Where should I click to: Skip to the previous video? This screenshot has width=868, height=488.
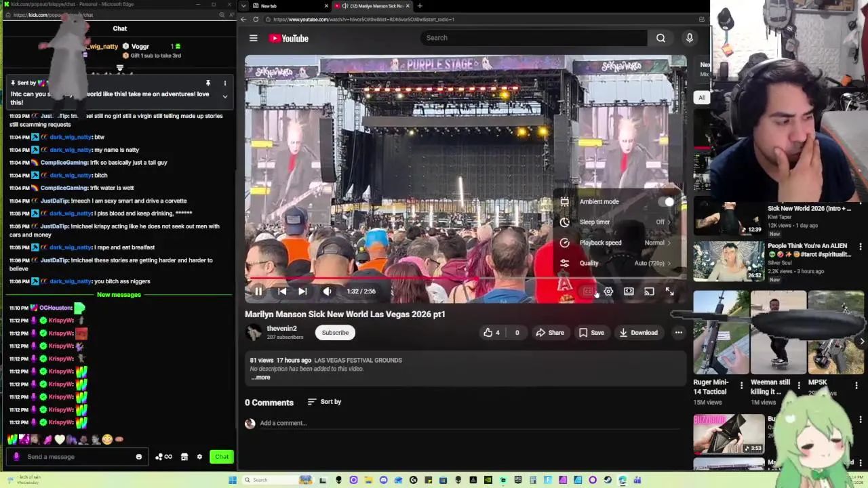click(x=282, y=291)
